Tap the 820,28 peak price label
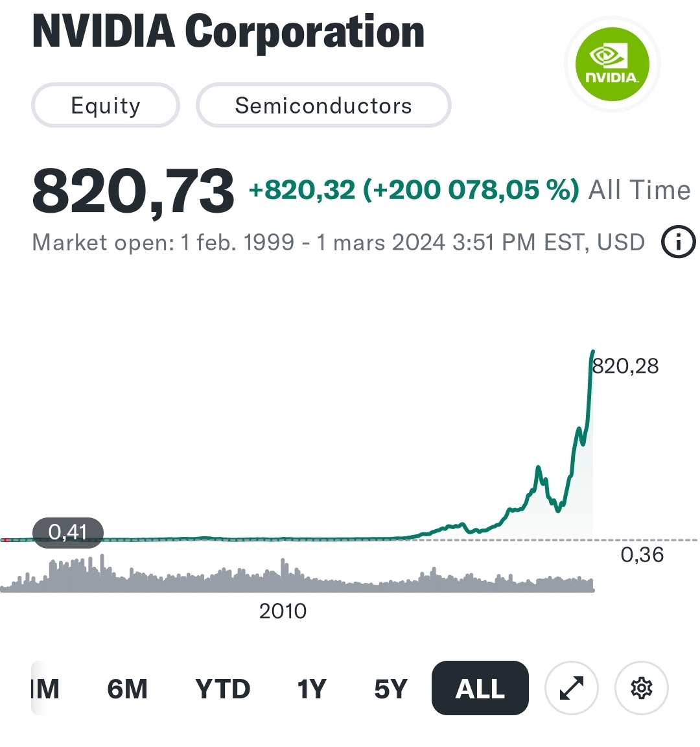The width and height of the screenshot is (700, 747). point(625,366)
